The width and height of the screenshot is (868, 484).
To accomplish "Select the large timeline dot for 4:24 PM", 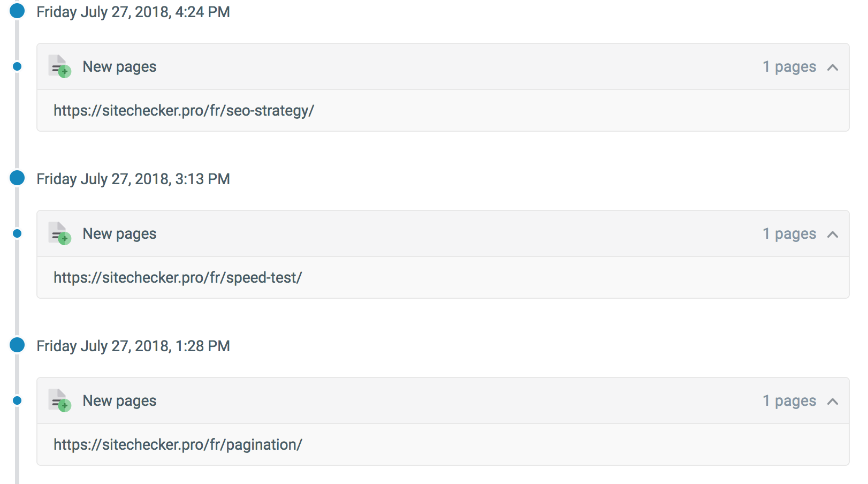I will pos(17,11).
